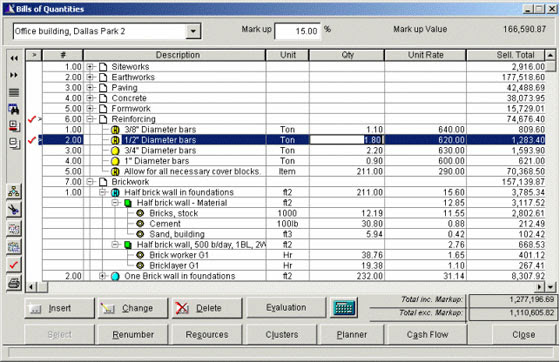The height and width of the screenshot is (362, 560).
Task: Click the upper grid pattern sidebar icon
Action: (14, 228)
